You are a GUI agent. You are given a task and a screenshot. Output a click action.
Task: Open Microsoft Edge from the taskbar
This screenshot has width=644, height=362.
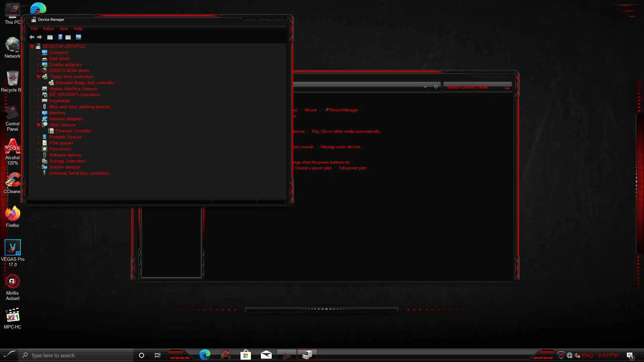coord(205,355)
